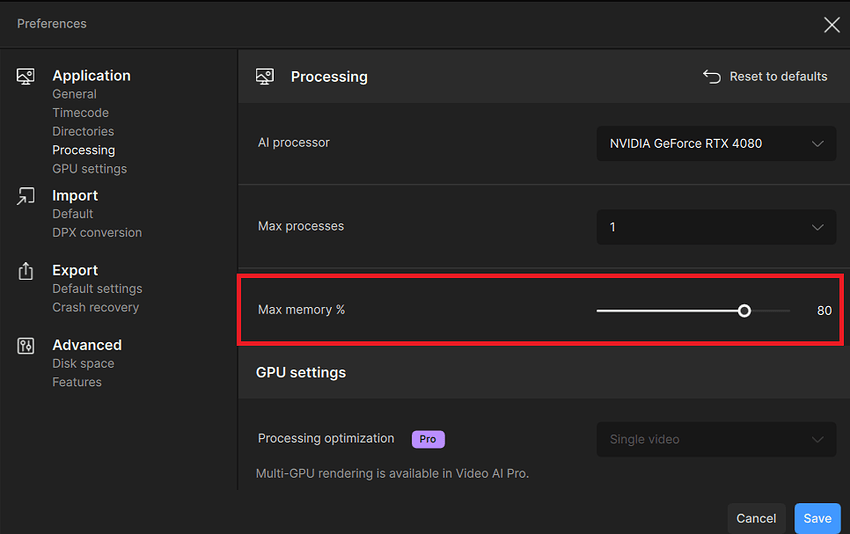Show Crash recovery export options
The height and width of the screenshot is (534, 850).
pyautogui.click(x=95, y=308)
